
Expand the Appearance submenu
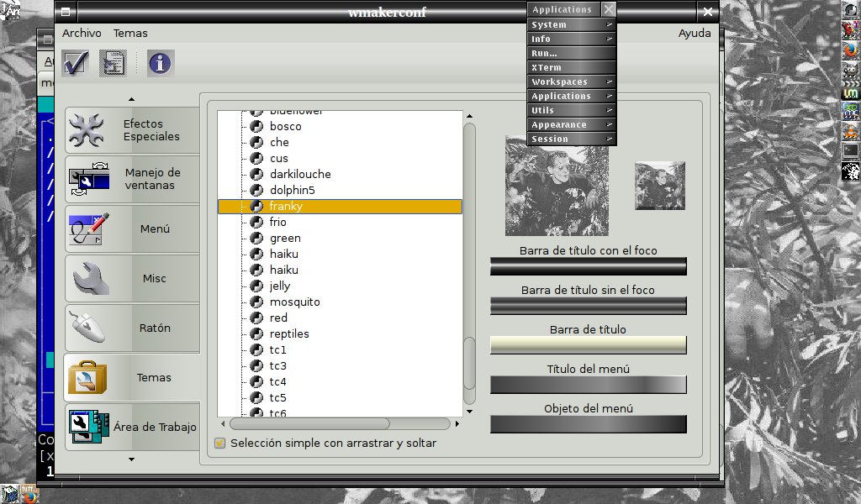(x=571, y=124)
